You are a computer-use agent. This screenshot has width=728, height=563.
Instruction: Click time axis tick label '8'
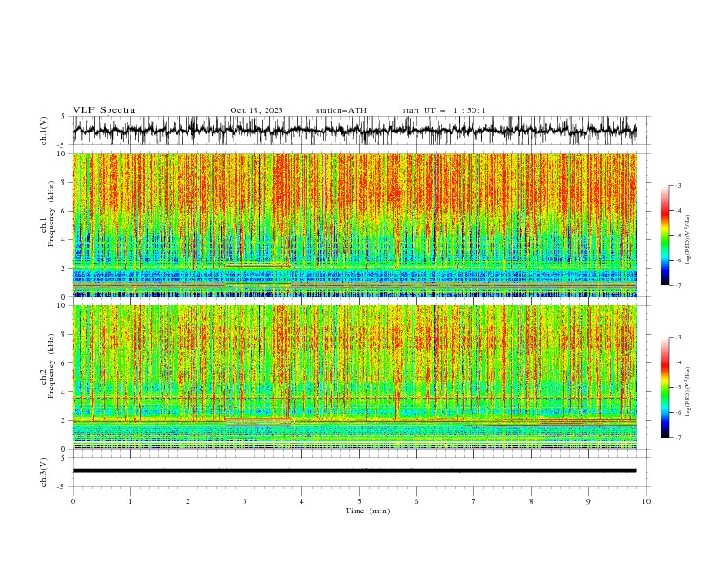click(x=531, y=501)
